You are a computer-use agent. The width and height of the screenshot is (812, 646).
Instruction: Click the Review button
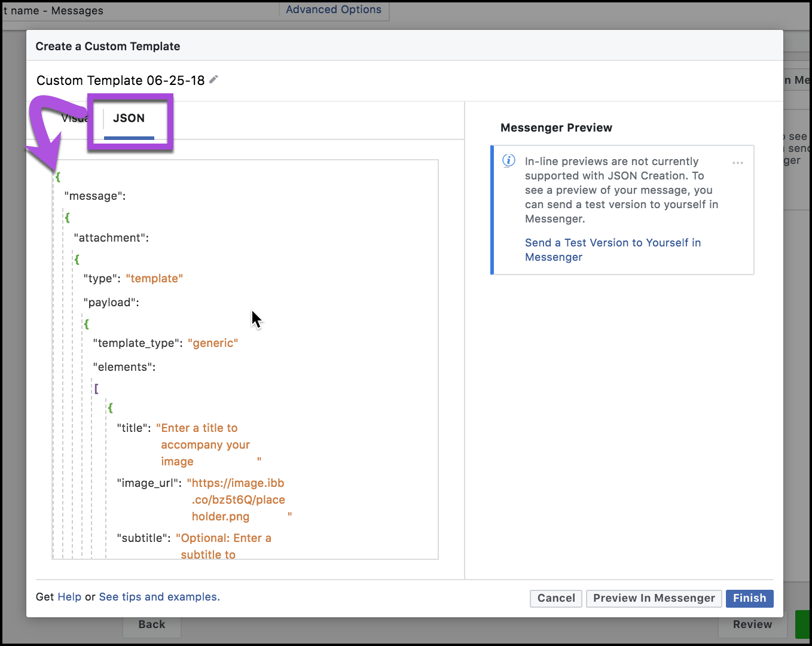(x=751, y=624)
